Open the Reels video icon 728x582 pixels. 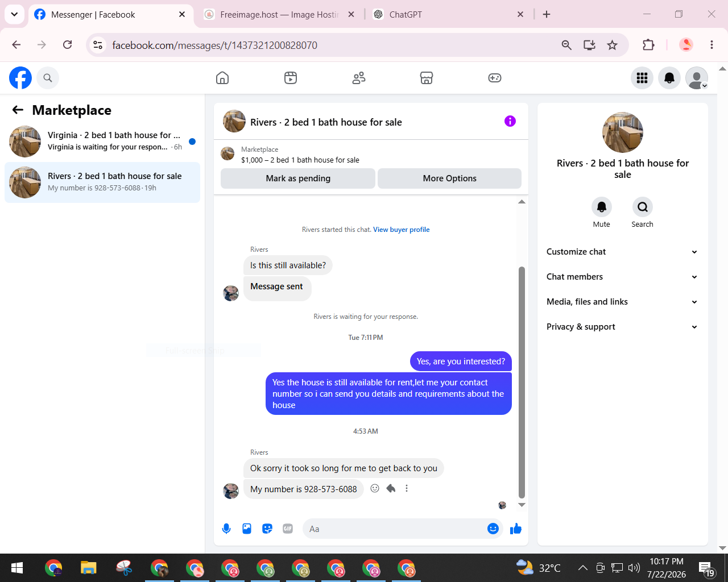[x=291, y=78]
